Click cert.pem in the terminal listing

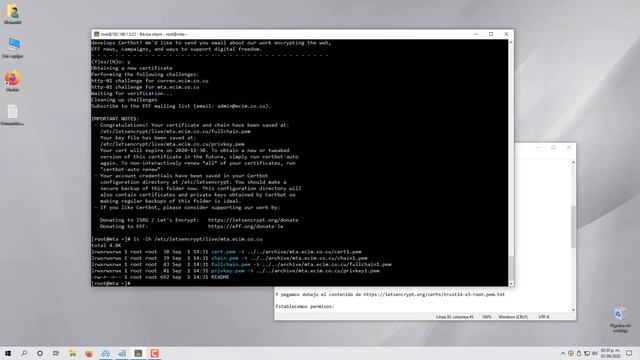223,252
